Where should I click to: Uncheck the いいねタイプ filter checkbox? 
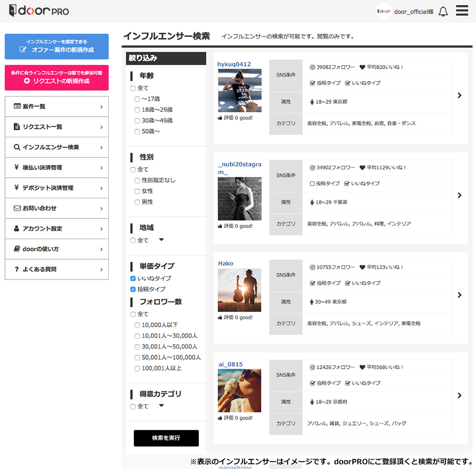[x=133, y=279]
